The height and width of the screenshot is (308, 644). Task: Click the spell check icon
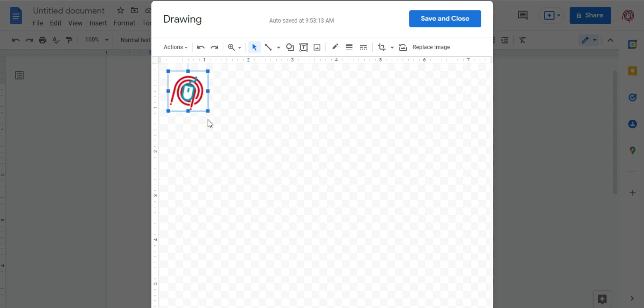tap(56, 40)
